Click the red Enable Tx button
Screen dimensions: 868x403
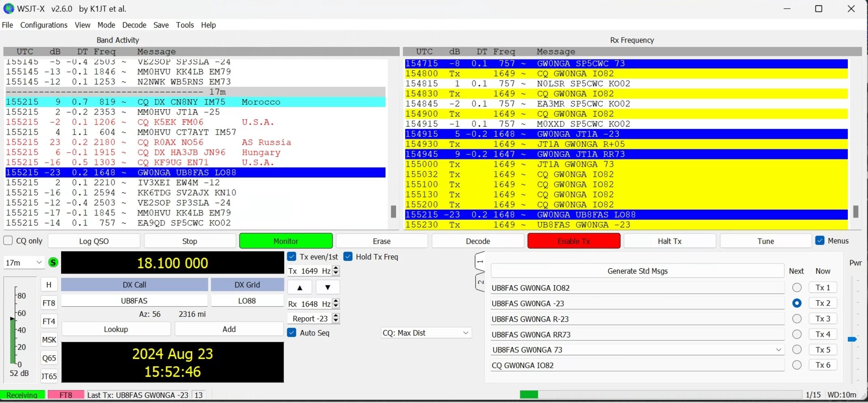tap(574, 241)
